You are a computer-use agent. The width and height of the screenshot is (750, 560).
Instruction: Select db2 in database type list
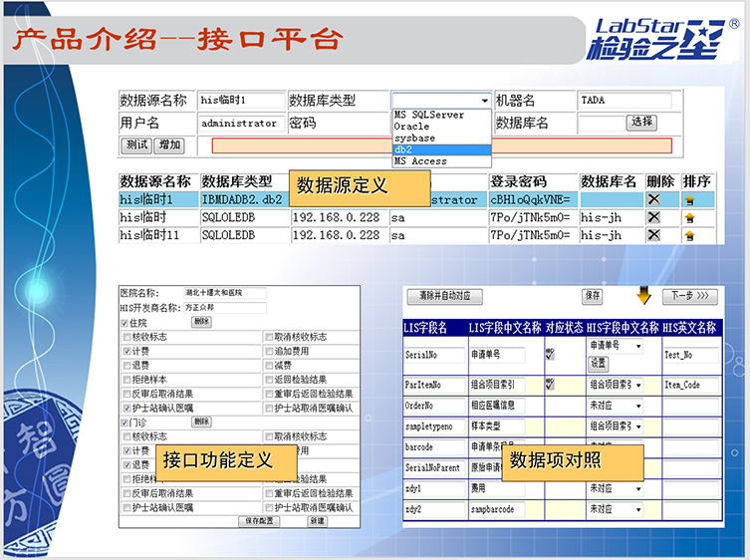(x=441, y=149)
